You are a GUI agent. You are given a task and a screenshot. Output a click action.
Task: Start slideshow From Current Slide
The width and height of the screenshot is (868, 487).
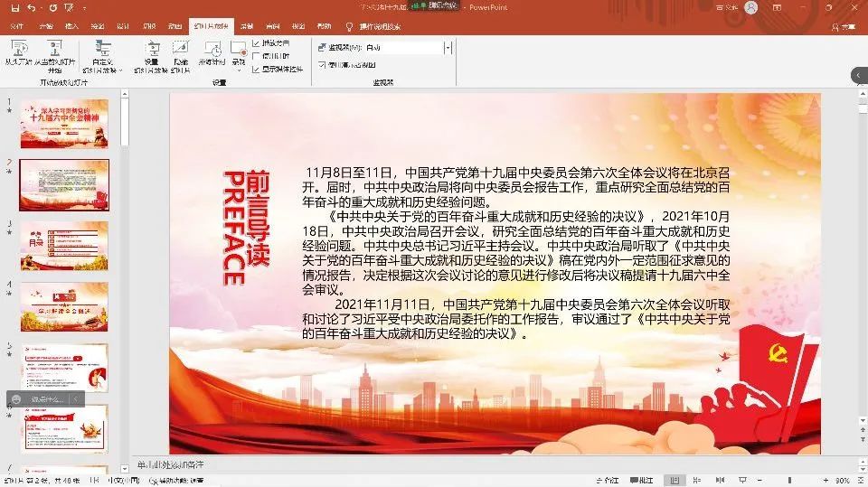(54, 53)
